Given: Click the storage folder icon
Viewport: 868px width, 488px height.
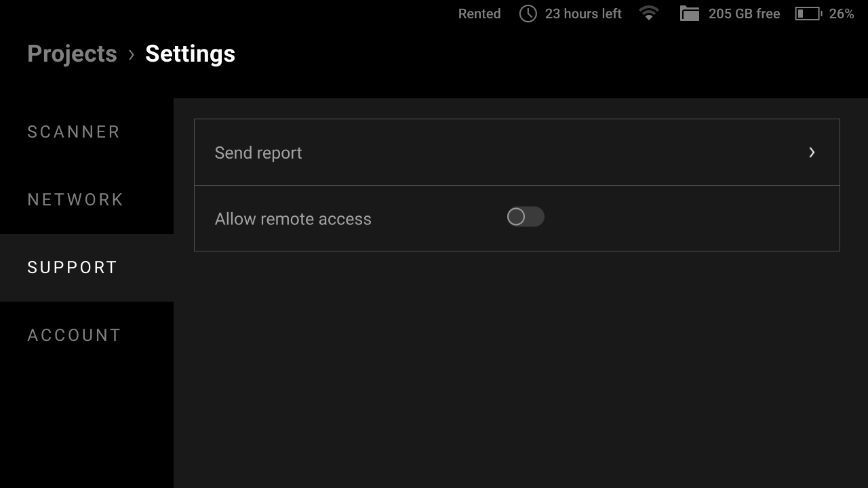Looking at the screenshot, I should (690, 14).
